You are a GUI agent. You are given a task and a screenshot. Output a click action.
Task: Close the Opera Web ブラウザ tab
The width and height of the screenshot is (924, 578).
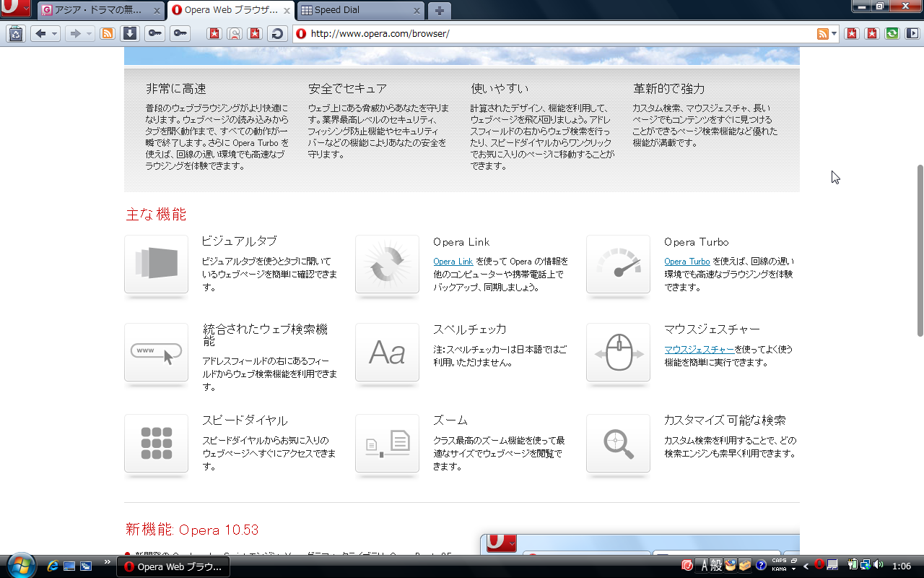point(287,11)
